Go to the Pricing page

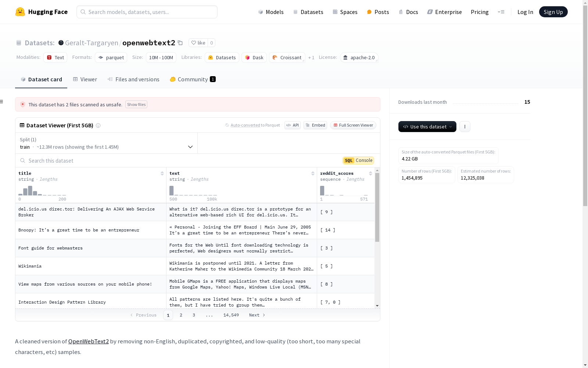[x=480, y=12]
